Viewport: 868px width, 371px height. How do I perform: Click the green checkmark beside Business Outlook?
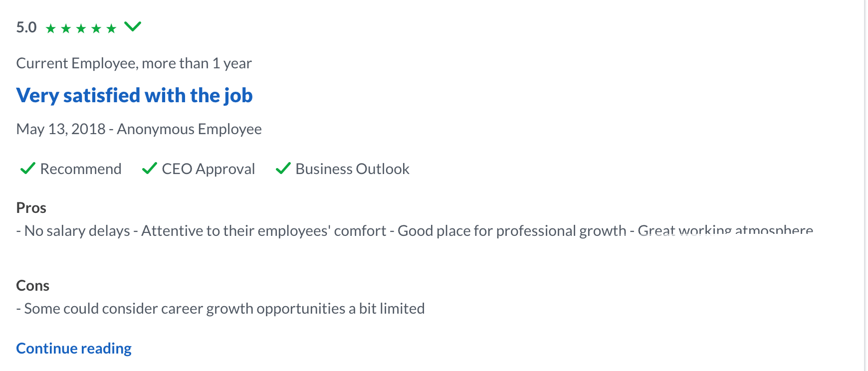(283, 169)
